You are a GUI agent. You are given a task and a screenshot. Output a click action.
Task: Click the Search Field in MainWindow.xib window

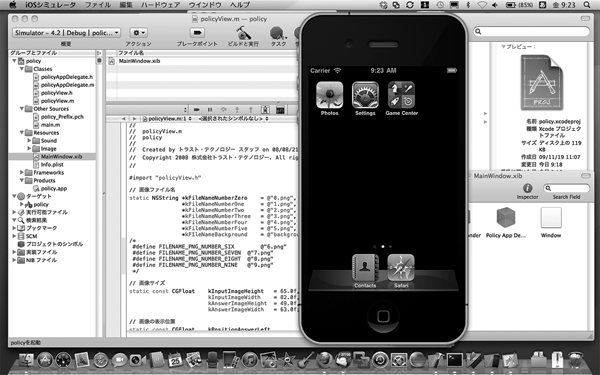tap(566, 188)
